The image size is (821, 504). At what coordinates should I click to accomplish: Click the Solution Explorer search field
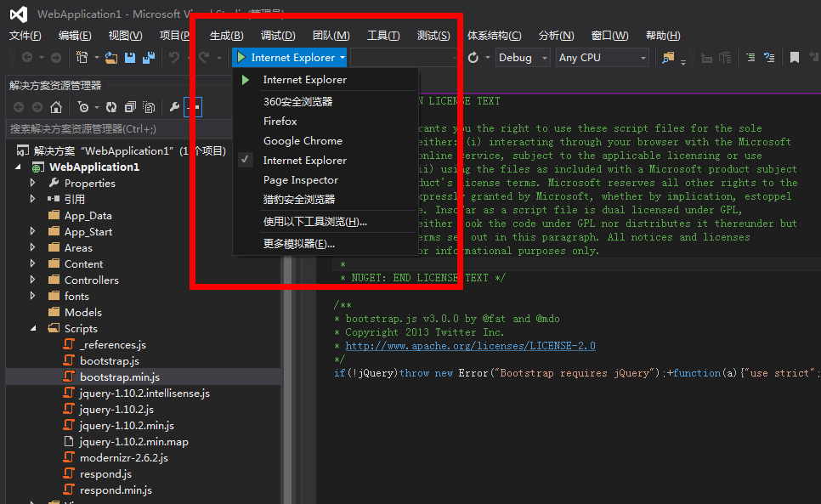pos(119,128)
